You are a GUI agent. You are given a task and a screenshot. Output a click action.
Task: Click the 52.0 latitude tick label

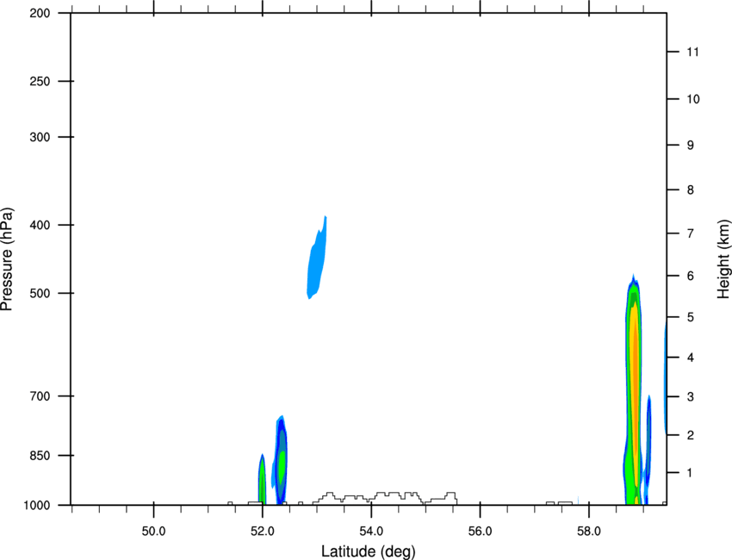[263, 532]
